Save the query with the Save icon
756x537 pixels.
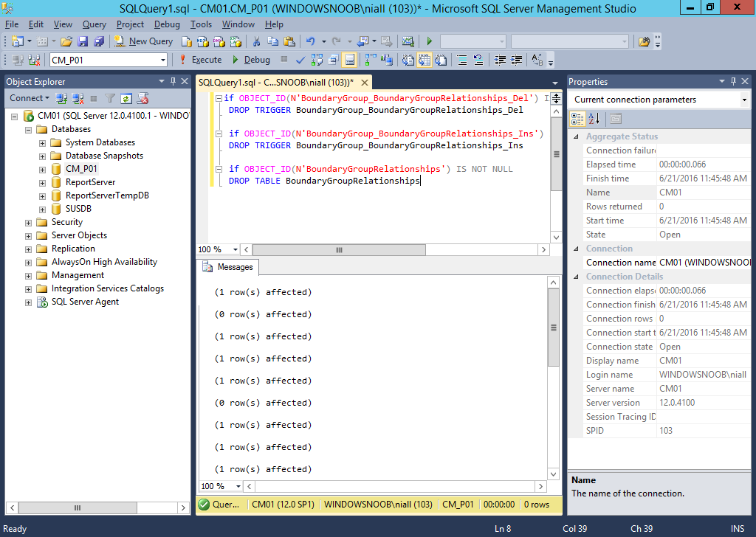click(83, 42)
